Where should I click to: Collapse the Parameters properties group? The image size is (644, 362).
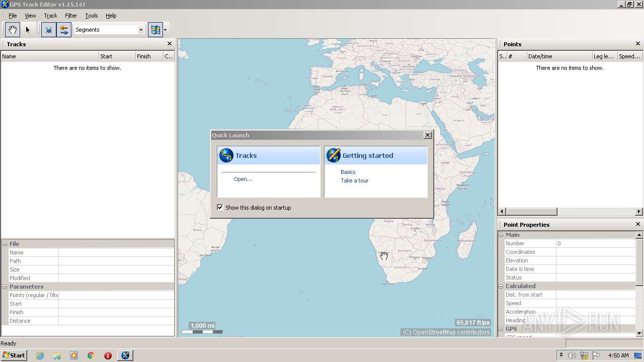[x=5, y=287]
